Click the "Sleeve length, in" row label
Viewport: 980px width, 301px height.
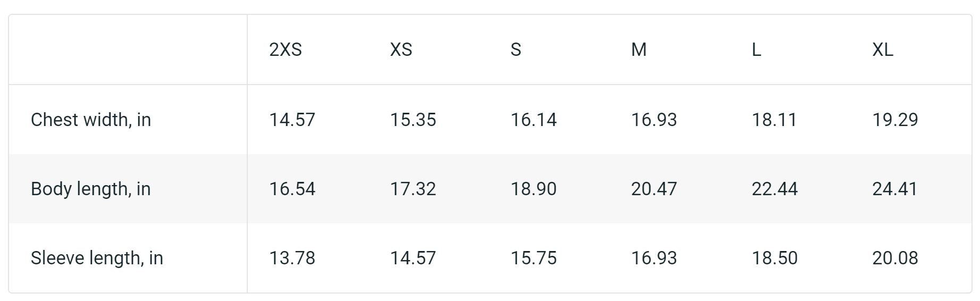pos(97,258)
